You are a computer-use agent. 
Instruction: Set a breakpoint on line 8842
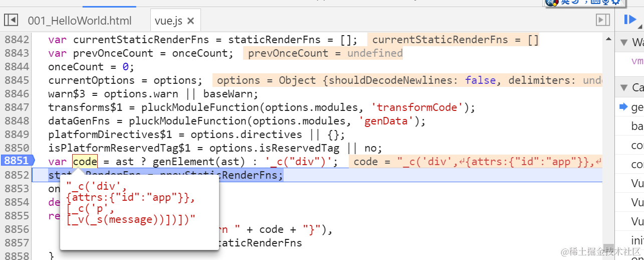pyautogui.click(x=17, y=40)
